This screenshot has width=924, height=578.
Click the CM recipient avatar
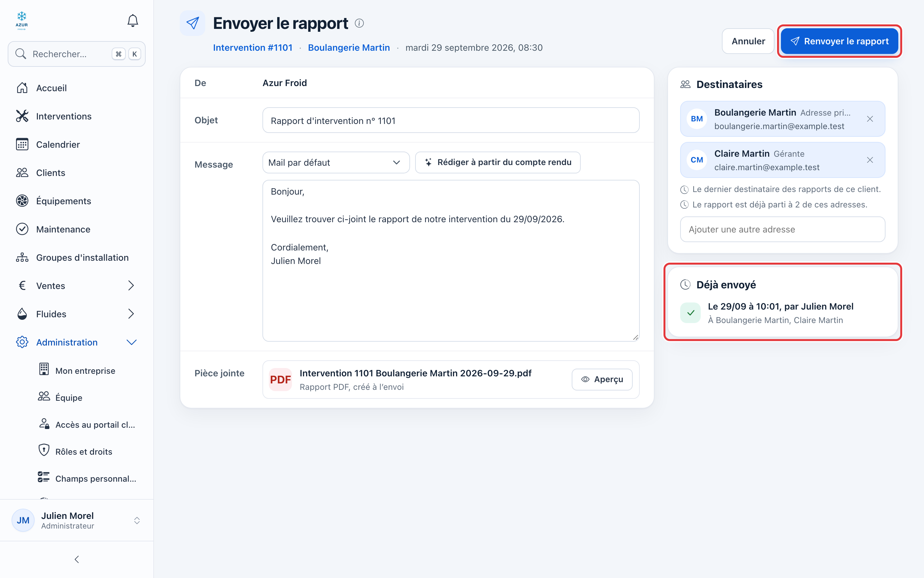[697, 160]
